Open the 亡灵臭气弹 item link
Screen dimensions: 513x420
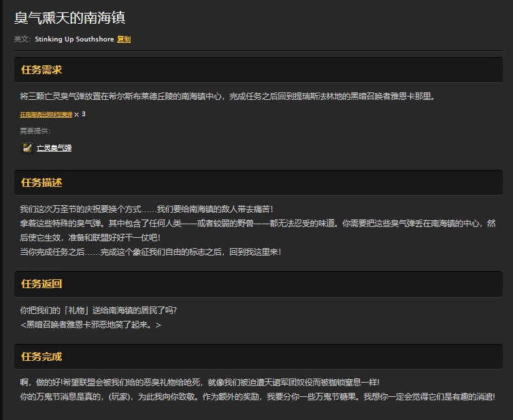click(54, 147)
